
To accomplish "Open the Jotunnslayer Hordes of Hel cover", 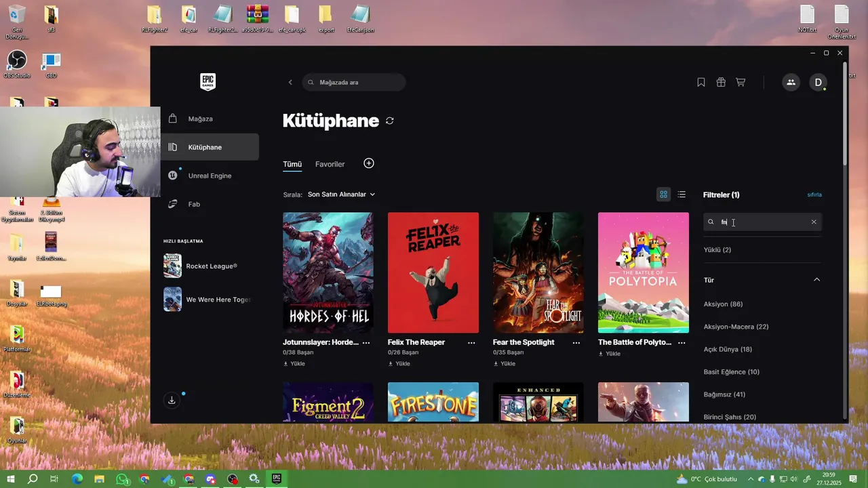I will click(x=328, y=272).
